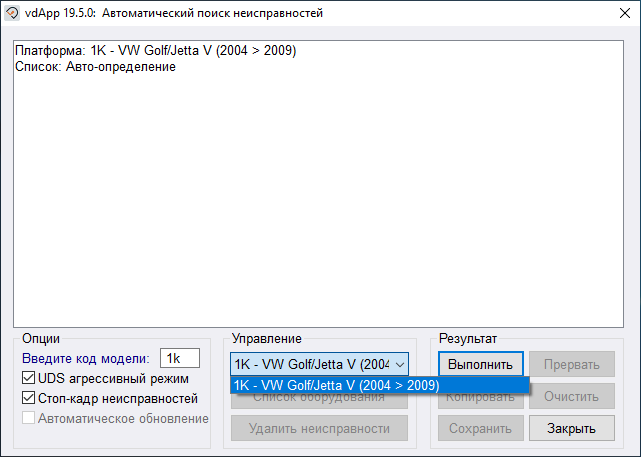Uncheck the Стоп-кадр неисправностей option
The image size is (641, 457).
[x=29, y=398]
